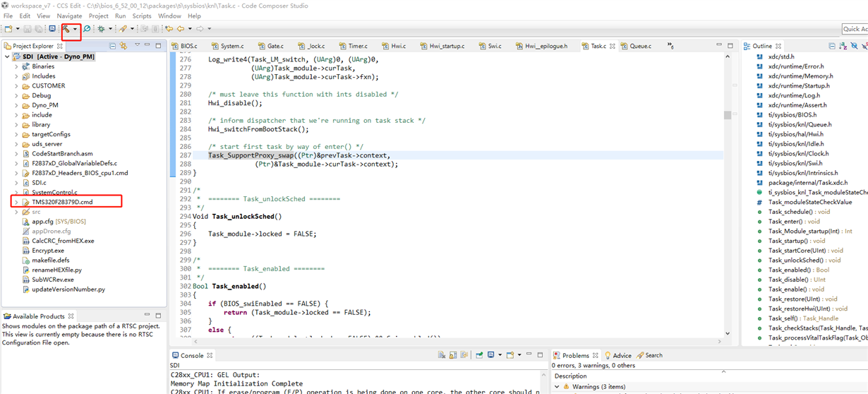Viewport: 868px width, 394px height.
Task: Minimize the Console view panel
Action: pos(529,355)
